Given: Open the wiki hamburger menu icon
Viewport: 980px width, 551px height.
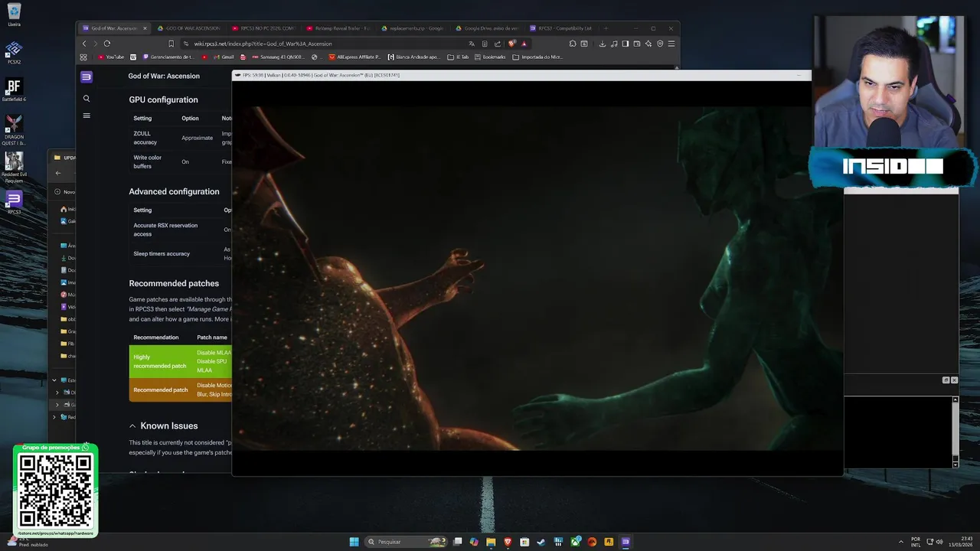Looking at the screenshot, I should click(87, 116).
